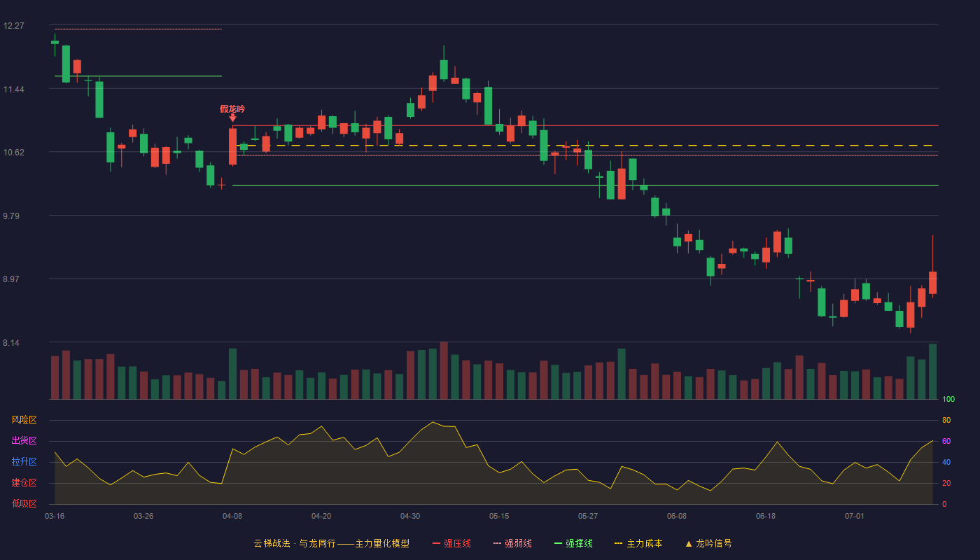Click the green dash icon beside 强撑线
980x560 pixels.
click(x=558, y=543)
